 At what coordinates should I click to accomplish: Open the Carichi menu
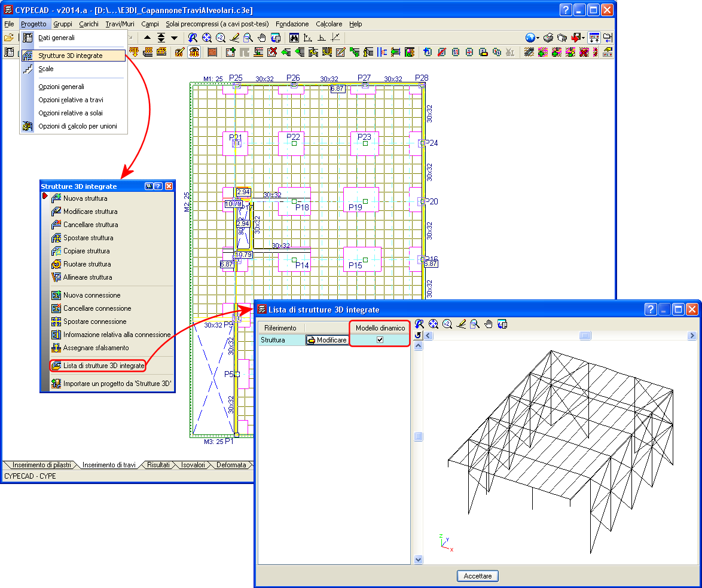click(88, 24)
